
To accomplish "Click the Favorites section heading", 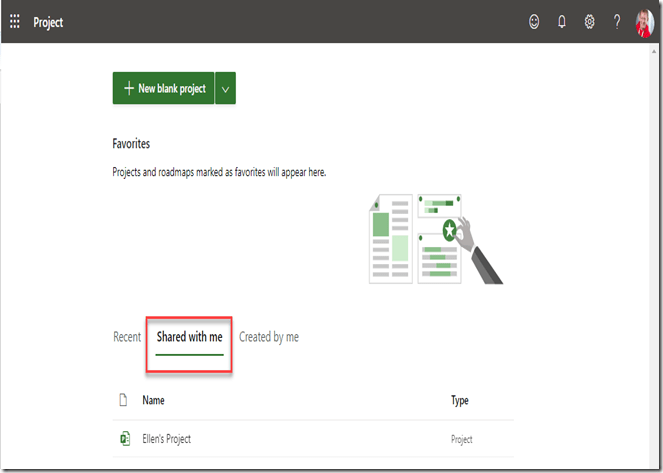I will [131, 144].
